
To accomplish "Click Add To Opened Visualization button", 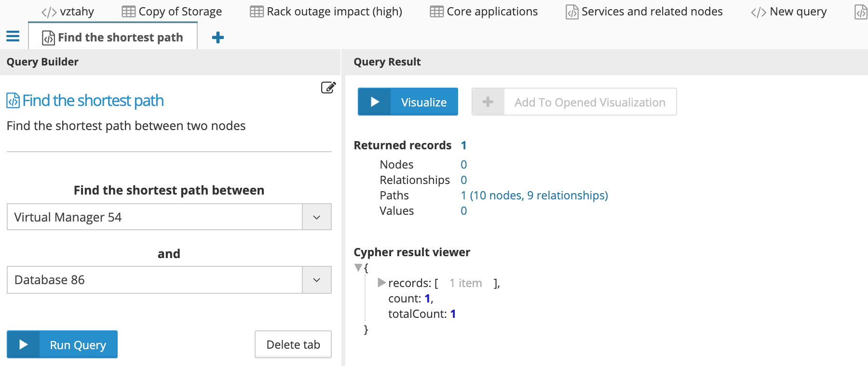I will (x=574, y=102).
